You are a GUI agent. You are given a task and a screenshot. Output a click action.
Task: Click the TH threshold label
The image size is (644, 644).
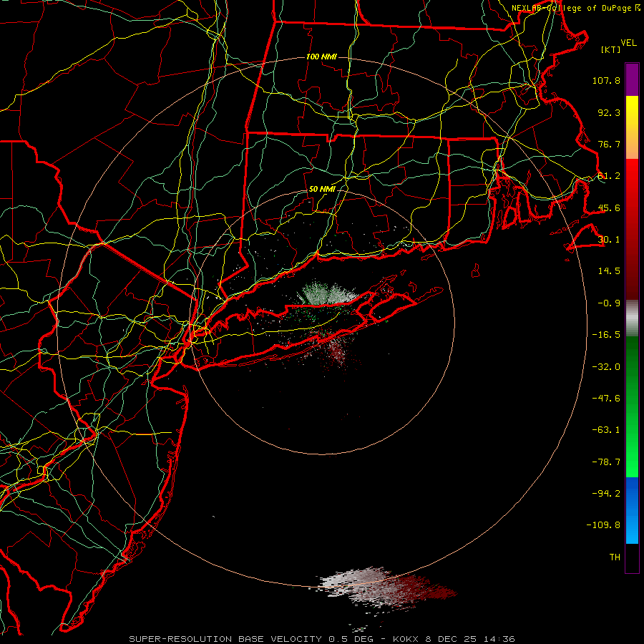pos(615,557)
